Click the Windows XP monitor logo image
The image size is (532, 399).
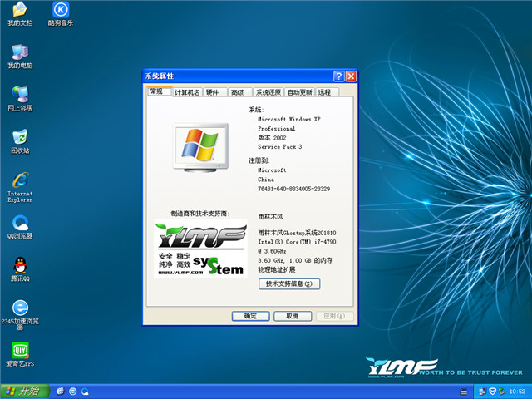pos(201,147)
